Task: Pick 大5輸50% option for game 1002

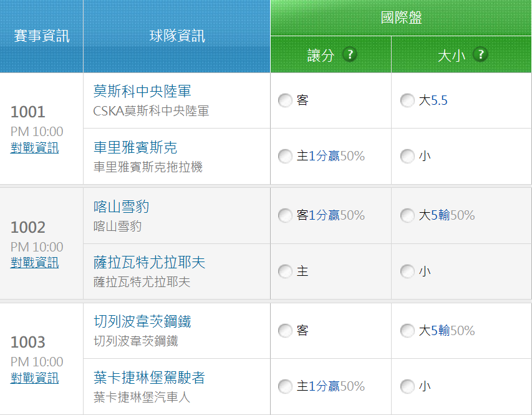Action: pyautogui.click(x=407, y=216)
